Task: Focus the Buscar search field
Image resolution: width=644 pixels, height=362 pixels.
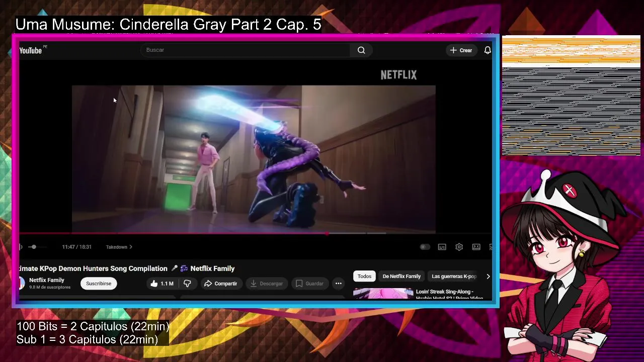Action: click(245, 50)
